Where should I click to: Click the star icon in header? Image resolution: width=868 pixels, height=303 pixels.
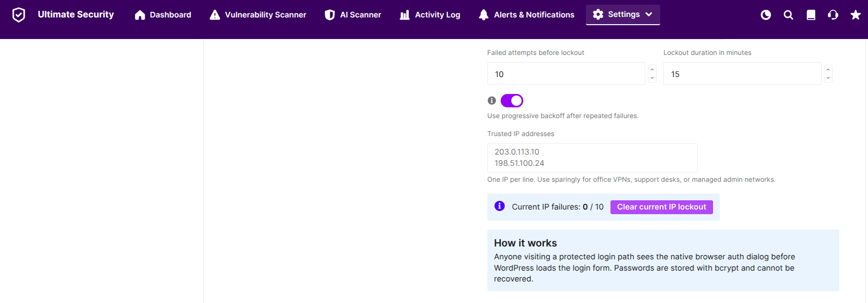point(856,15)
